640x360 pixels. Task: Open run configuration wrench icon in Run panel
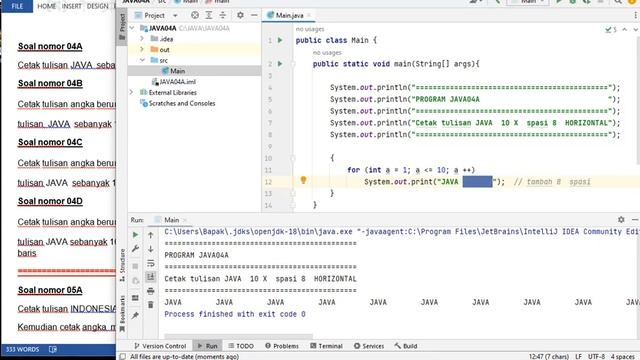135,248
